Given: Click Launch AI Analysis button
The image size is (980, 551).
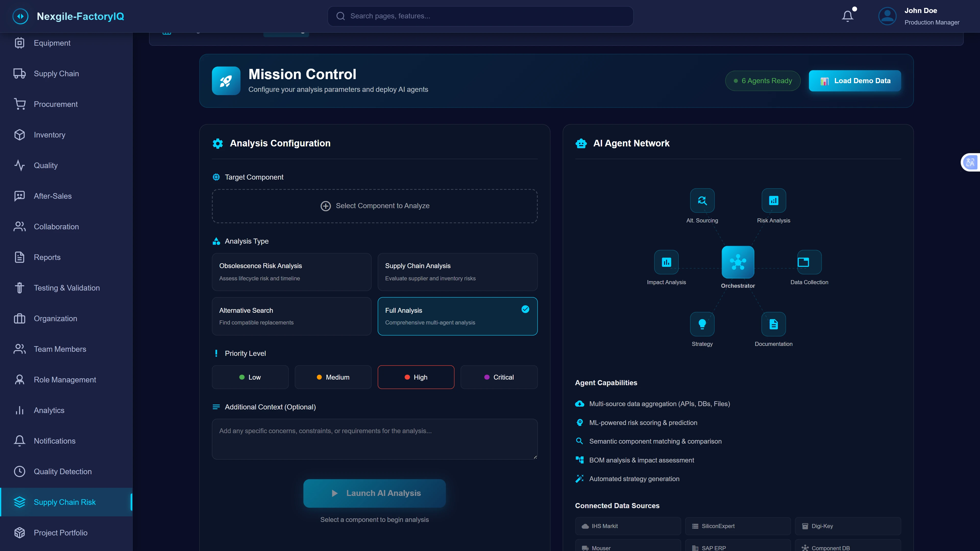Looking at the screenshot, I should tap(374, 493).
